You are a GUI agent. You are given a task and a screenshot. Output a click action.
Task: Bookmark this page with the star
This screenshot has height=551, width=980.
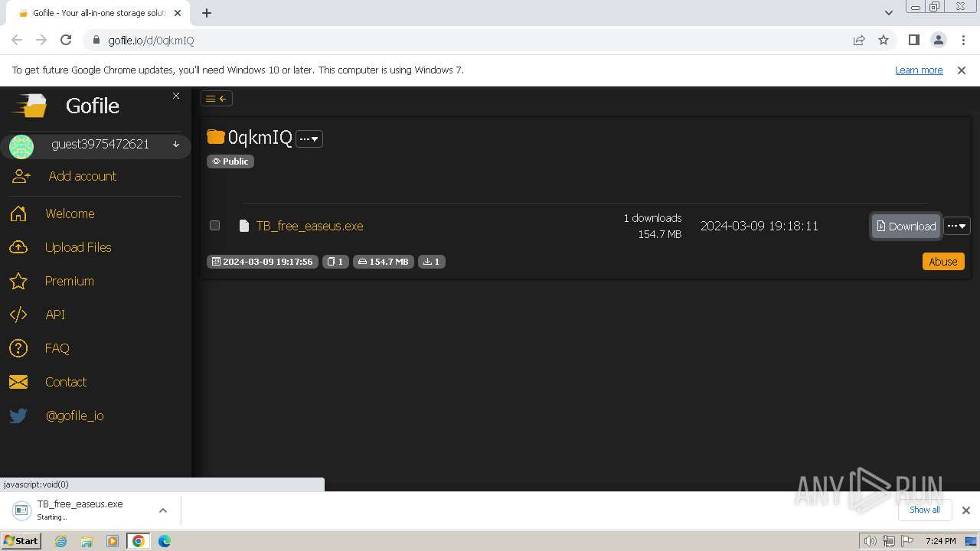(884, 41)
